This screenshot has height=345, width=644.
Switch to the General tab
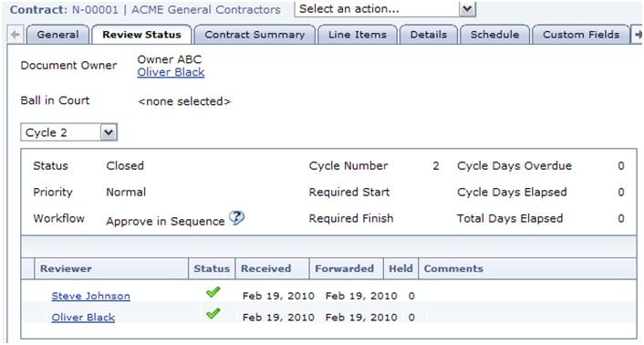point(57,35)
